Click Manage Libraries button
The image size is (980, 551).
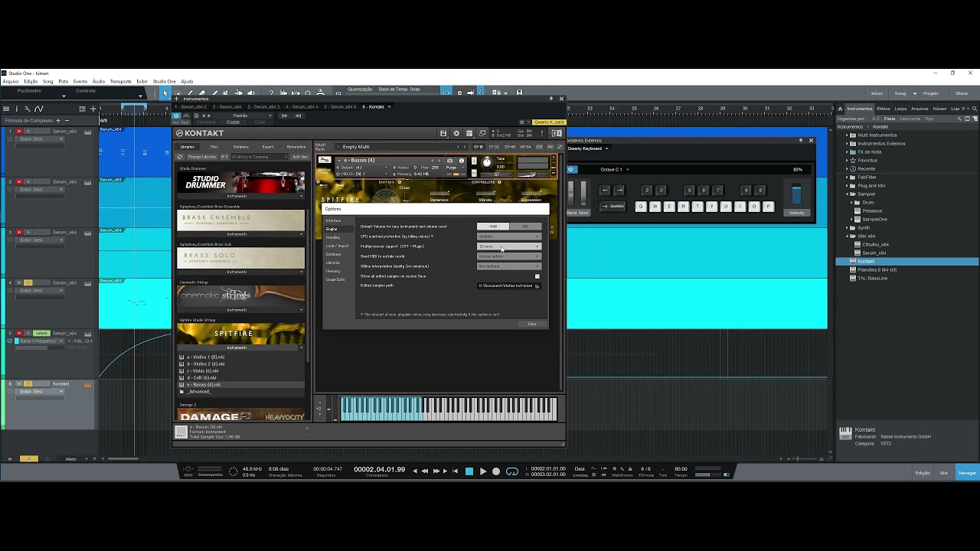point(202,157)
